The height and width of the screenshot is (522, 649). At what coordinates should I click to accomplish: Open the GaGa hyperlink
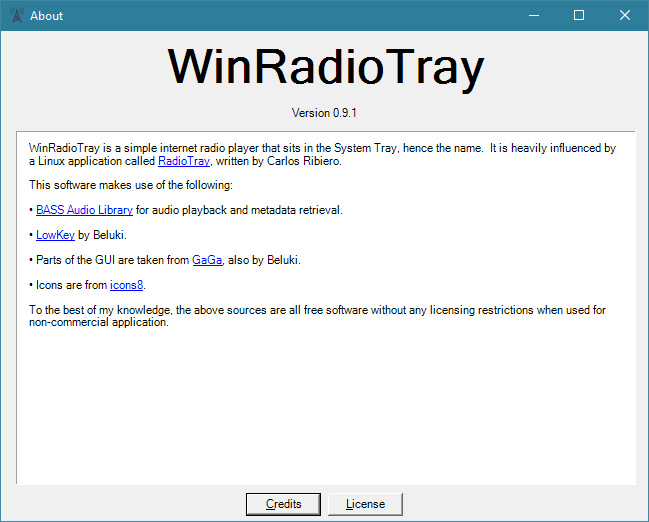point(207,260)
